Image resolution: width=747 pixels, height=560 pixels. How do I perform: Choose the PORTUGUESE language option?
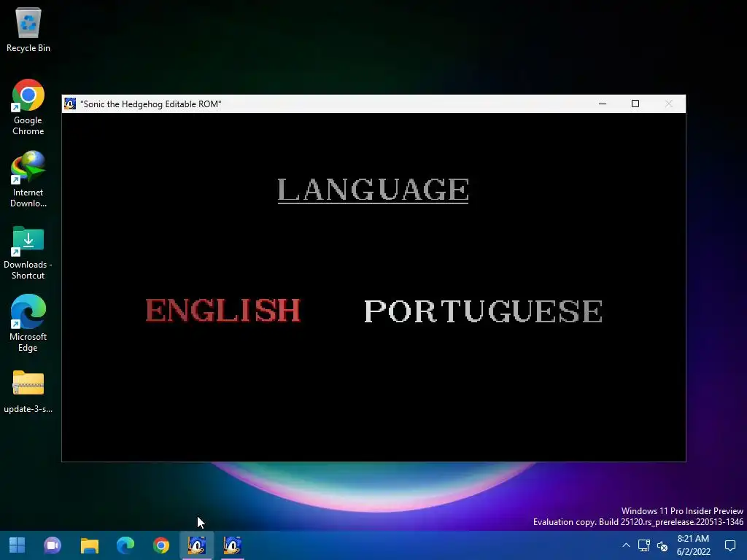tap(483, 311)
